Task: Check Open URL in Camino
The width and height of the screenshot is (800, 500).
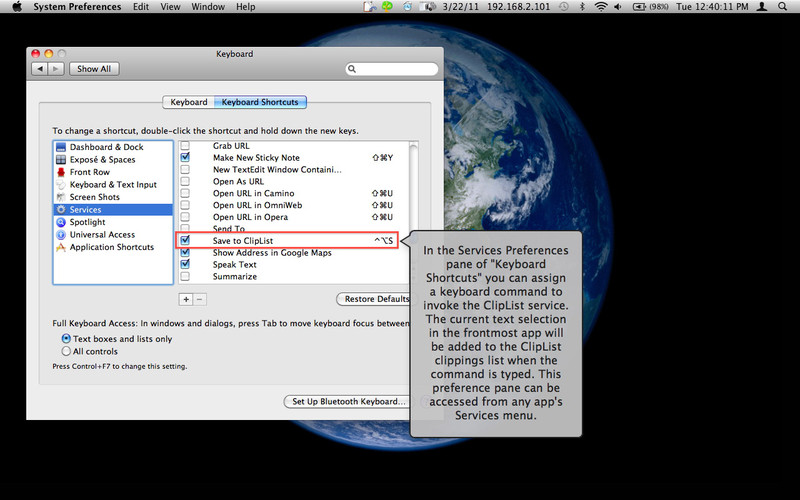Action: [x=185, y=193]
